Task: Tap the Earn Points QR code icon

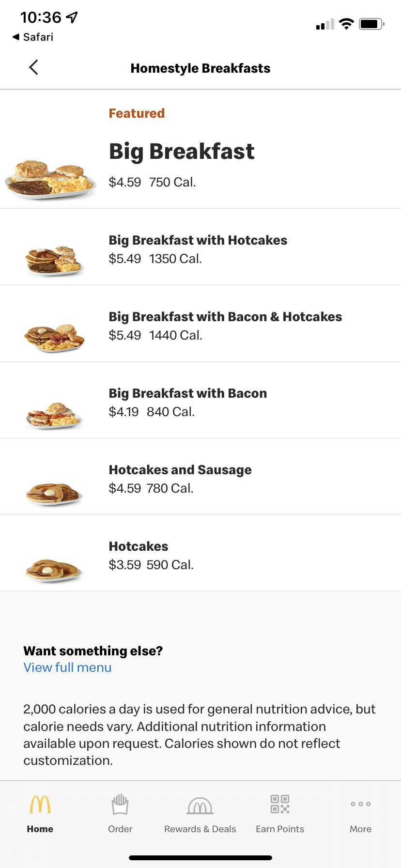Action: (280, 804)
